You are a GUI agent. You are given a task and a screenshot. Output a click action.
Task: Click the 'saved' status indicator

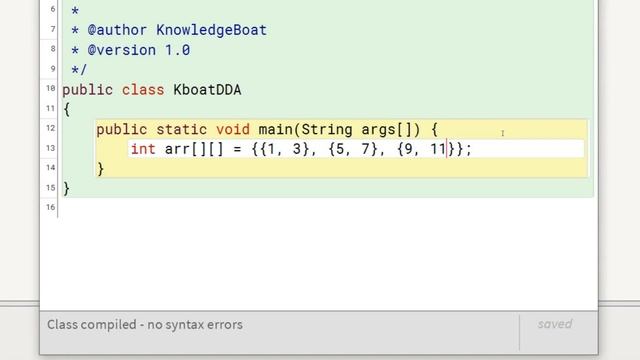pyautogui.click(x=555, y=324)
